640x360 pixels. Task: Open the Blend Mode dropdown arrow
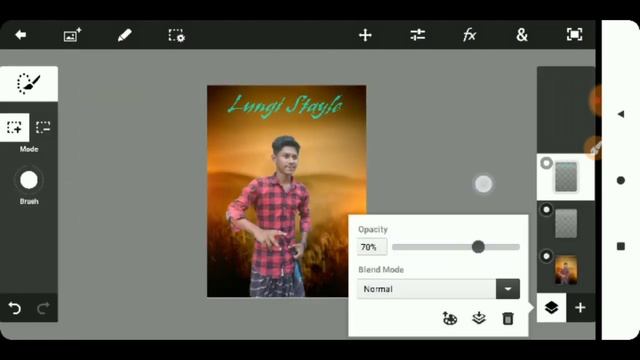tap(508, 289)
